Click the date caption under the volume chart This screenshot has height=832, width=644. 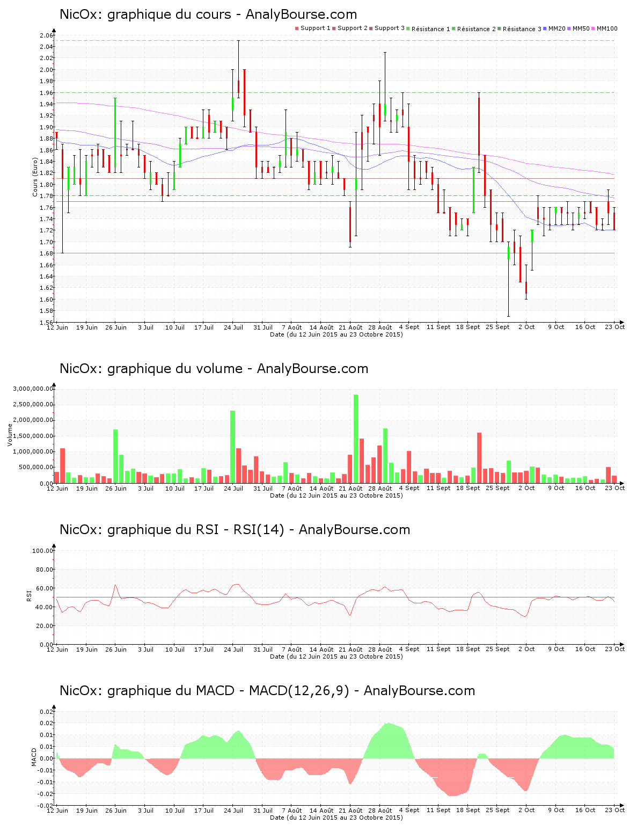point(336,495)
